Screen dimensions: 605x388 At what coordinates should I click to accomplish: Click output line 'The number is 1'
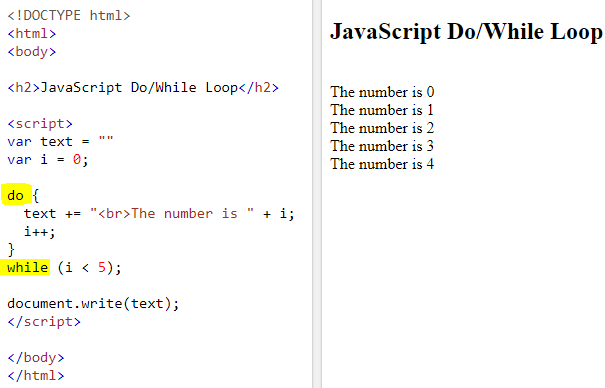[382, 110]
